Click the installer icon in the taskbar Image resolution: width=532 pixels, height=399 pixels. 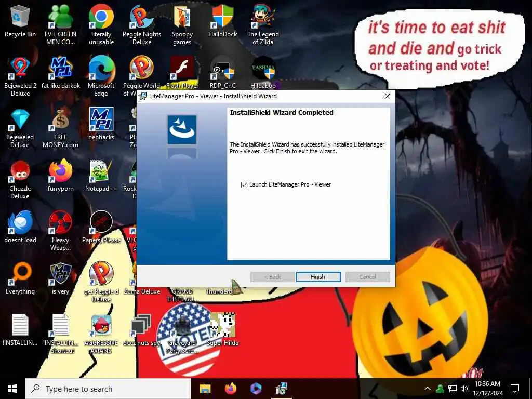(x=282, y=389)
